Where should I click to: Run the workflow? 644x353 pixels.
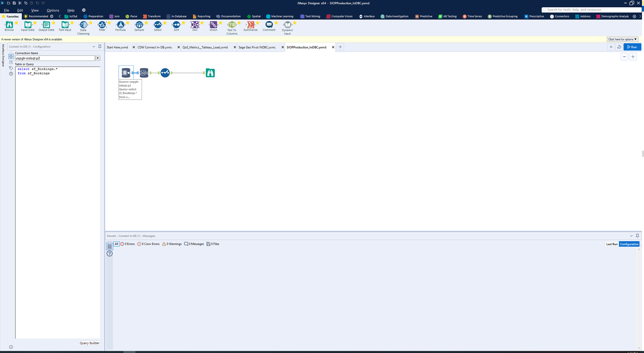click(x=632, y=47)
